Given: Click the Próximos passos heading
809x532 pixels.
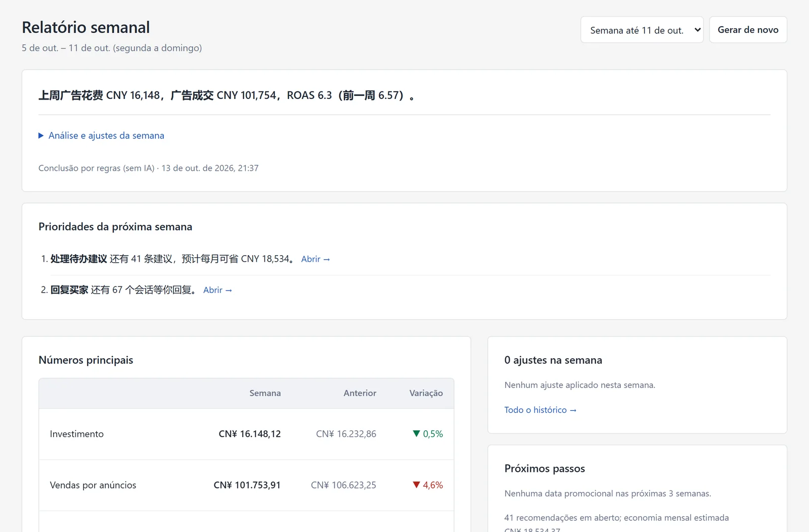Looking at the screenshot, I should point(545,468).
